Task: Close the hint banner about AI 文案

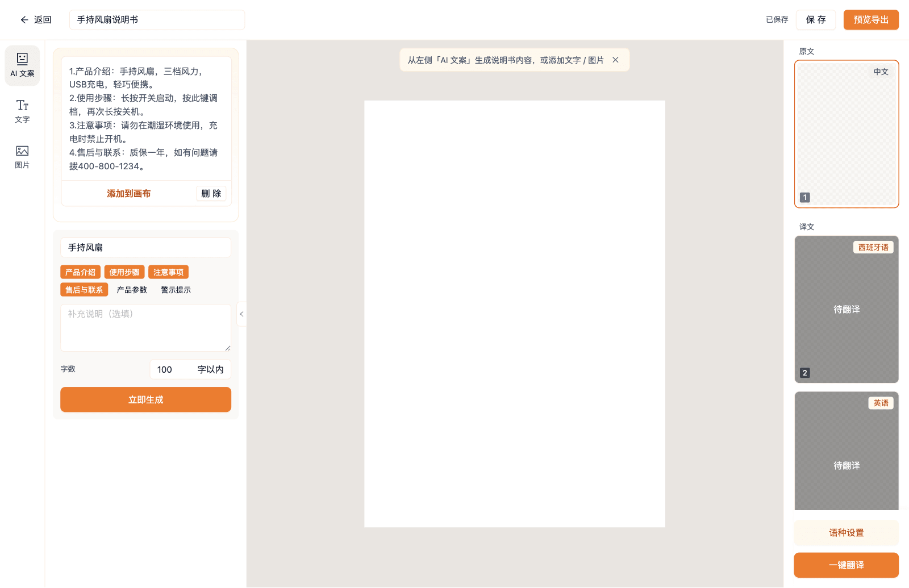Action: click(x=615, y=60)
